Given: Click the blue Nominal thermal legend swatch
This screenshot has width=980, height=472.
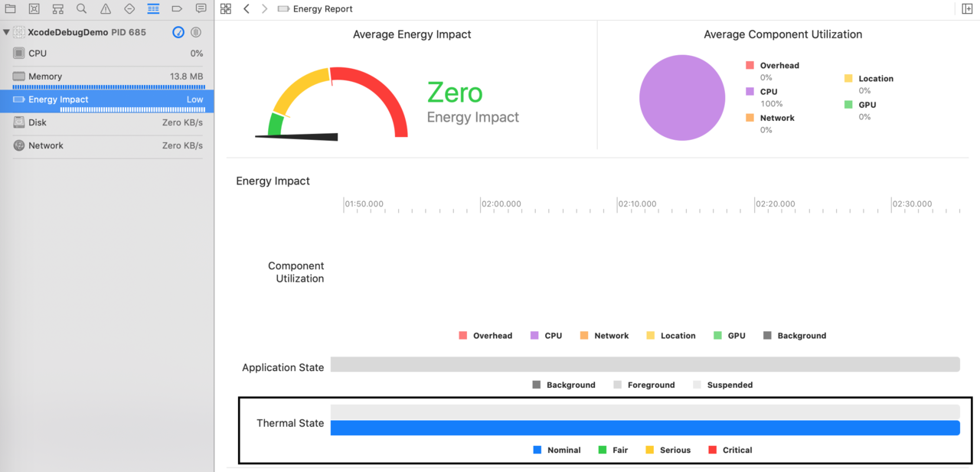Looking at the screenshot, I should click(x=537, y=450).
